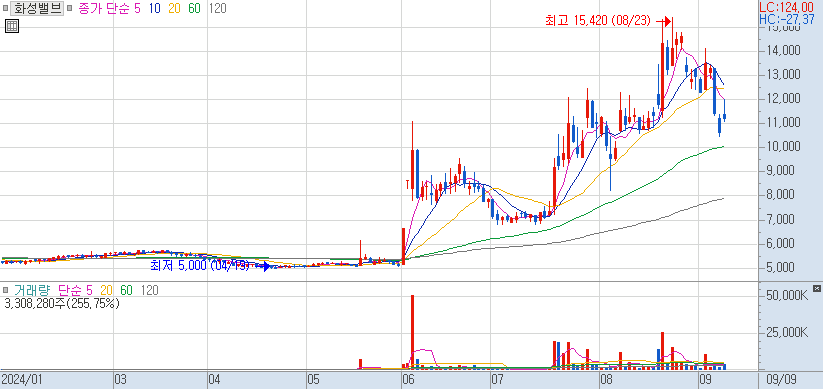The width and height of the screenshot is (823, 389).
Task: Select the price moving average 10 label
Action: click(154, 9)
